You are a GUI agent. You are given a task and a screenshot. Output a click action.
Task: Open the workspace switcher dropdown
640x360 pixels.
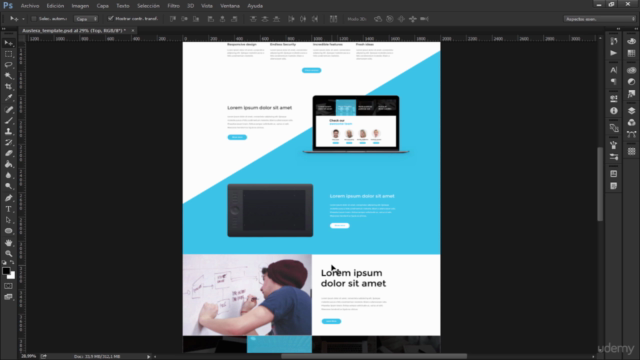(x=600, y=19)
